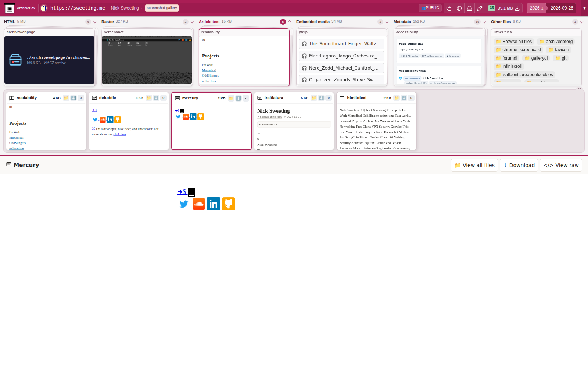Click Nick Sweeting title in header
Viewport: 588px width, 368px height.
[125, 8]
